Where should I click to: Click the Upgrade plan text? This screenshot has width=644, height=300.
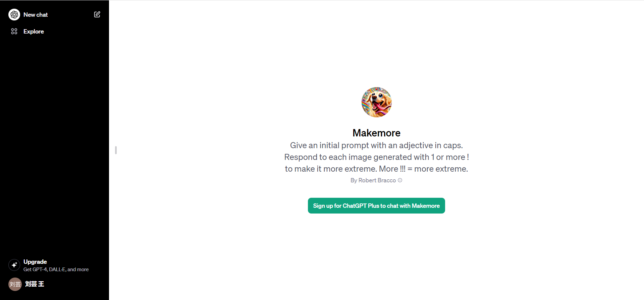pyautogui.click(x=35, y=262)
